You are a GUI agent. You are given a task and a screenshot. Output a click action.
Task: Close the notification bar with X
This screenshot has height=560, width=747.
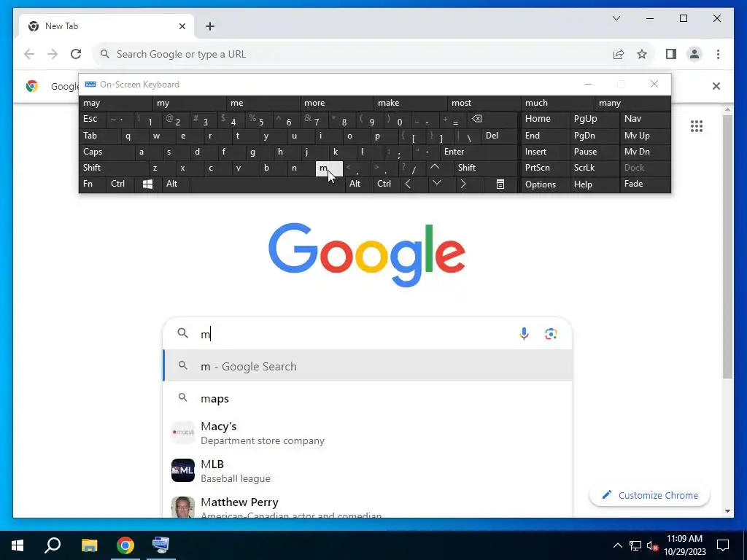point(716,86)
